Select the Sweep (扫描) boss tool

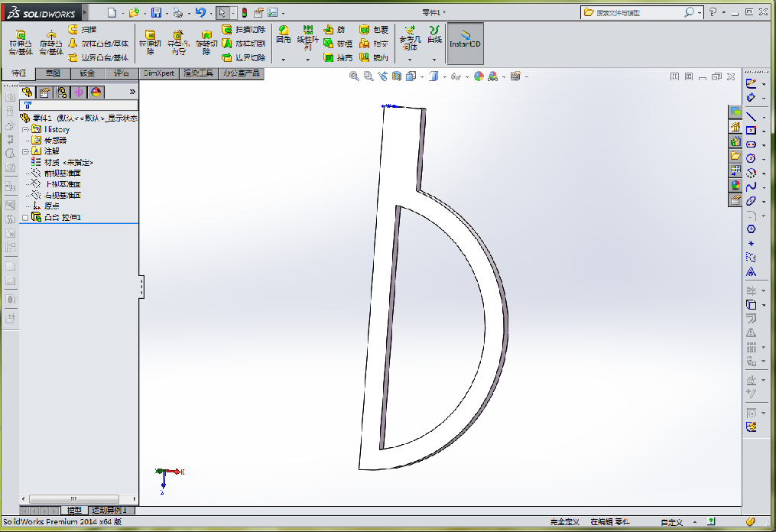(x=82, y=30)
